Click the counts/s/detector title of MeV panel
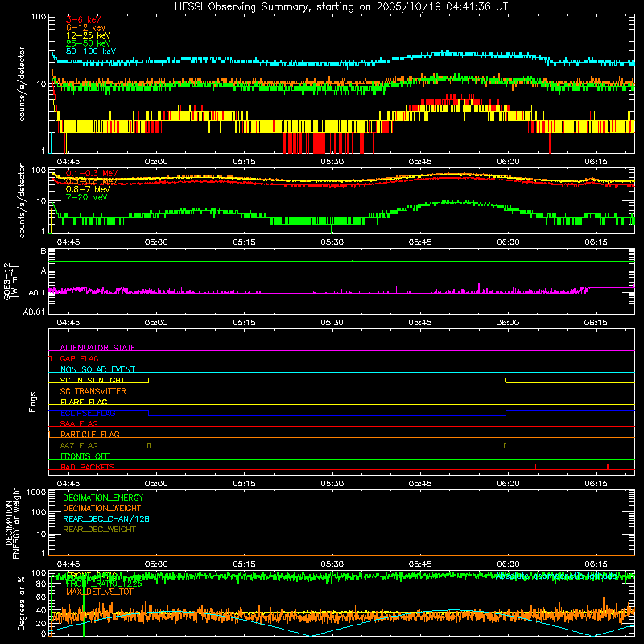644x644 pixels. click(x=22, y=200)
